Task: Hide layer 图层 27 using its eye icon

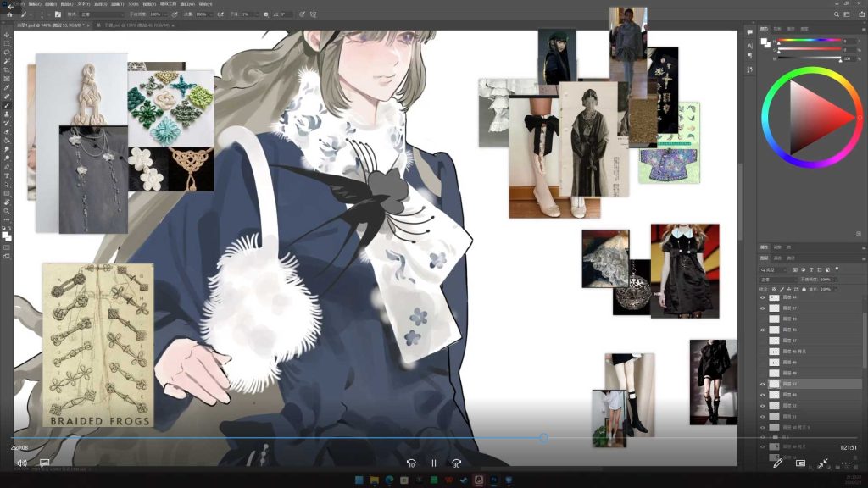Action: click(763, 308)
